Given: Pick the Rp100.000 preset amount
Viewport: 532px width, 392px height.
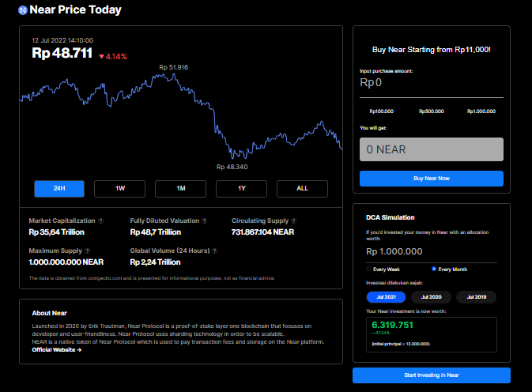Looking at the screenshot, I should (382, 111).
